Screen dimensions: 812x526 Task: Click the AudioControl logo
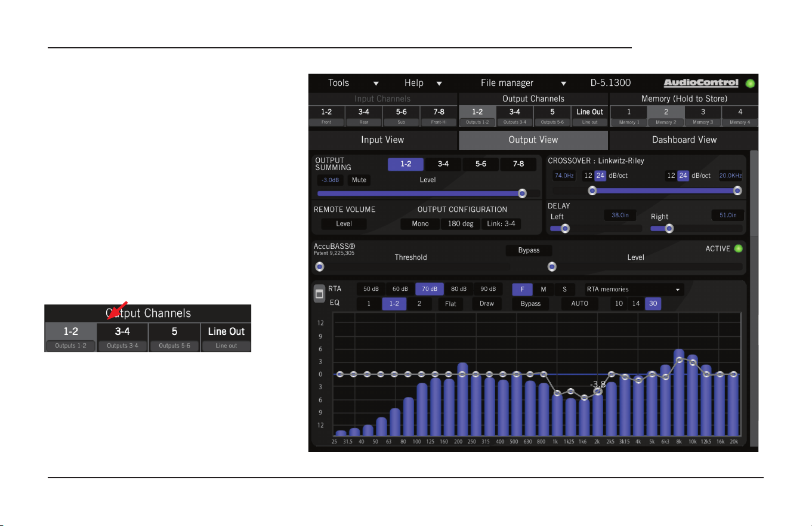coord(701,83)
